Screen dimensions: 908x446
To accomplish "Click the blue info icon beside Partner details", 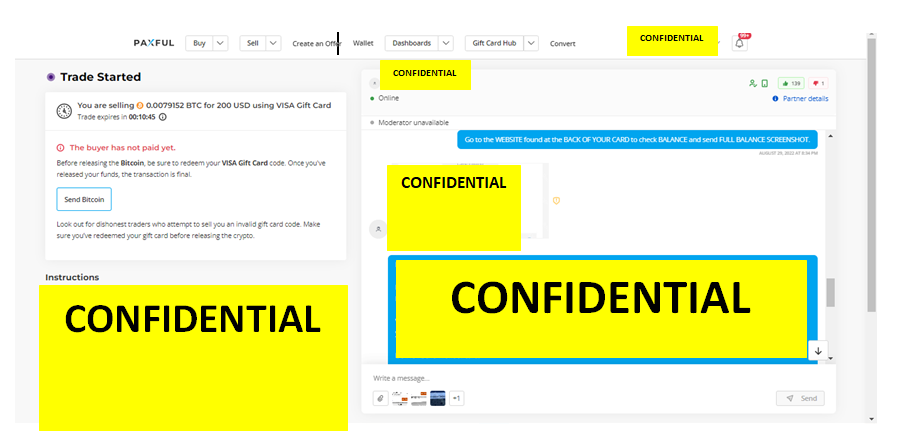I will click(775, 99).
